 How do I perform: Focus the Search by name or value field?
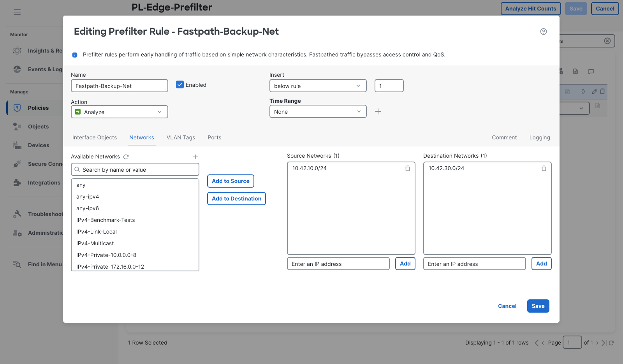[135, 169]
